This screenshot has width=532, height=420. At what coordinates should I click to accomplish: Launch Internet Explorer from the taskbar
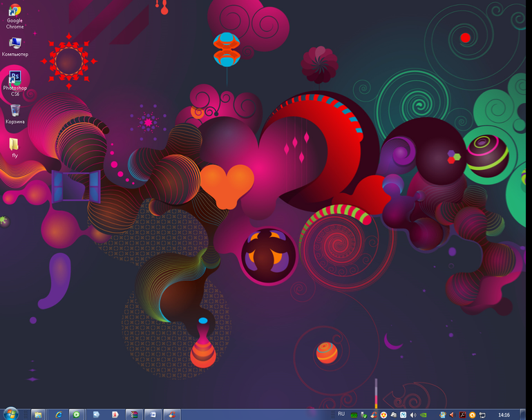[x=59, y=414]
